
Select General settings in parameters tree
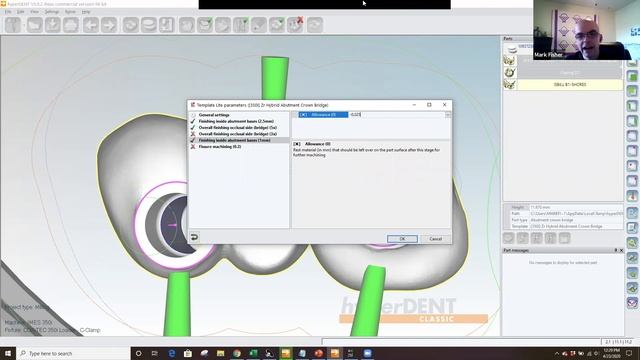214,115
